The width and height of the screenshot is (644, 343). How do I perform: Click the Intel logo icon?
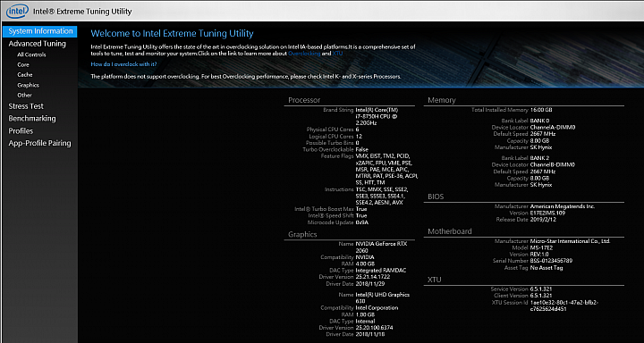coord(17,11)
